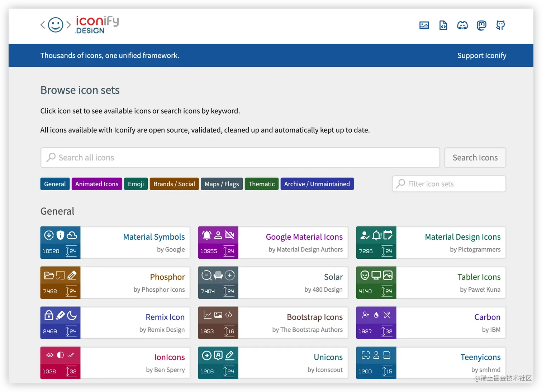Open the GitHub cat icon in header

(x=500, y=25)
